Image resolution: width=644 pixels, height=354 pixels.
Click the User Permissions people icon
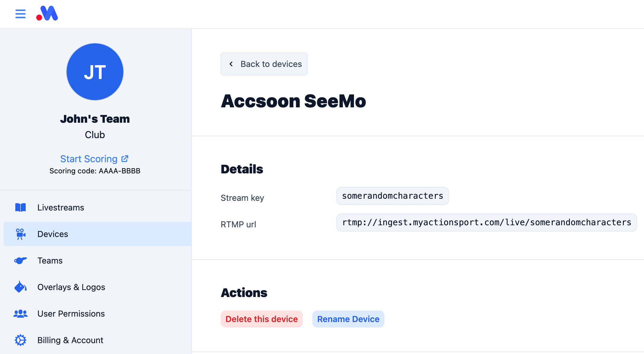point(21,314)
